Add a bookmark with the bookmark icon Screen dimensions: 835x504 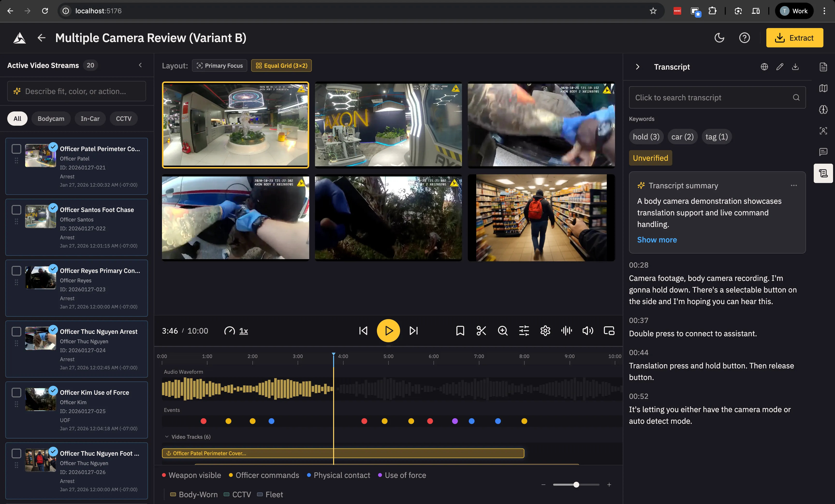(460, 331)
